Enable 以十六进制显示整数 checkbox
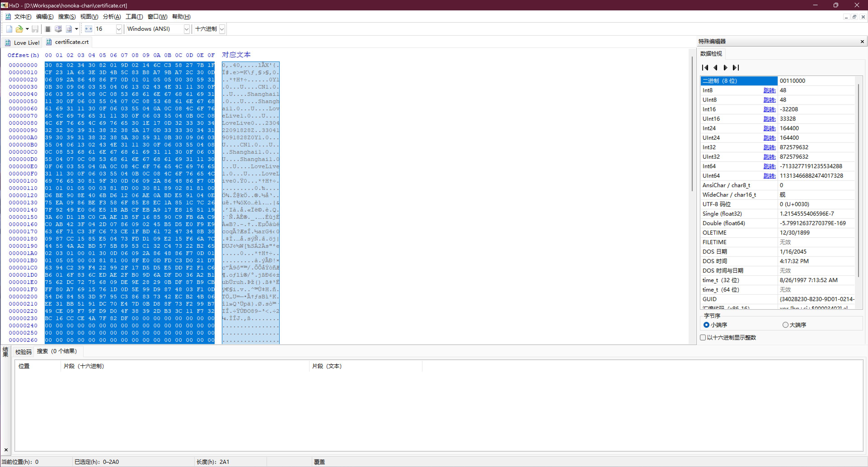 point(703,337)
